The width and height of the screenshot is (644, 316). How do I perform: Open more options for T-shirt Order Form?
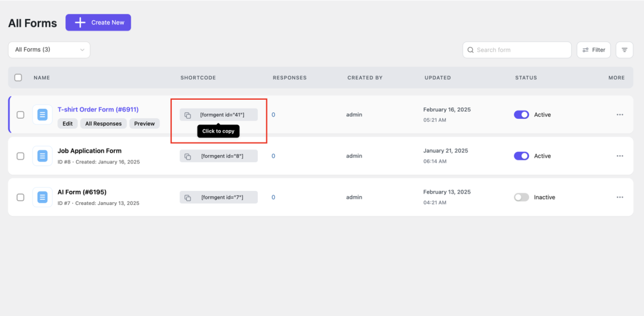coord(619,115)
